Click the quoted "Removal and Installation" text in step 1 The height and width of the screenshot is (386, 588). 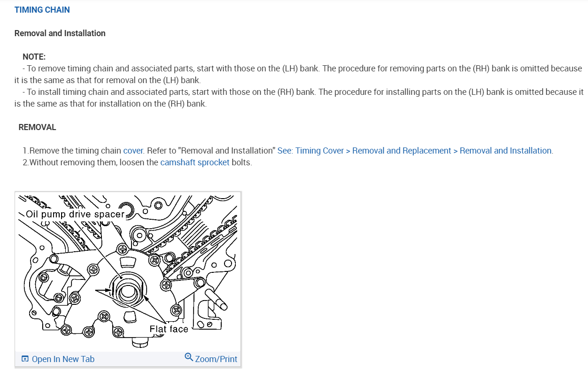coord(228,151)
